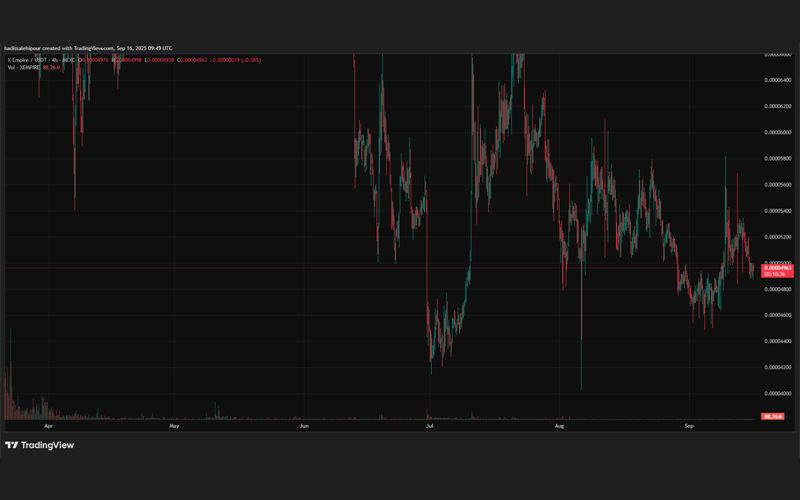
Task: Click the 0.00004600 price axis label
Action: [778, 315]
